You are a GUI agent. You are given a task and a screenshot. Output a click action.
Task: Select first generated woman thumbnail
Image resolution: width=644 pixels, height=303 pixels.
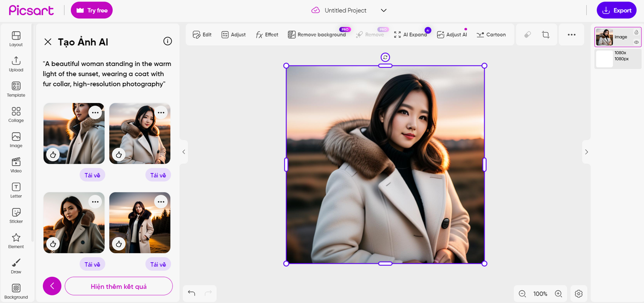pos(74,133)
